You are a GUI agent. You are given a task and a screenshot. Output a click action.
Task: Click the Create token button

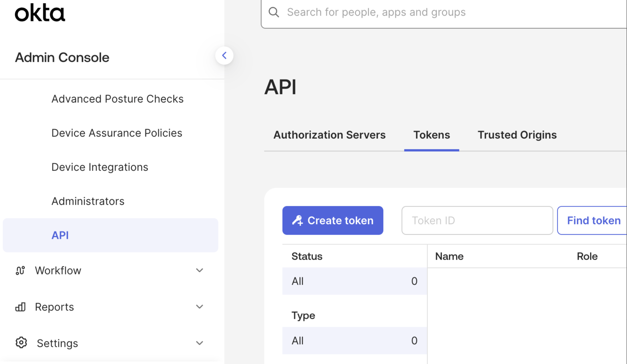(x=333, y=221)
